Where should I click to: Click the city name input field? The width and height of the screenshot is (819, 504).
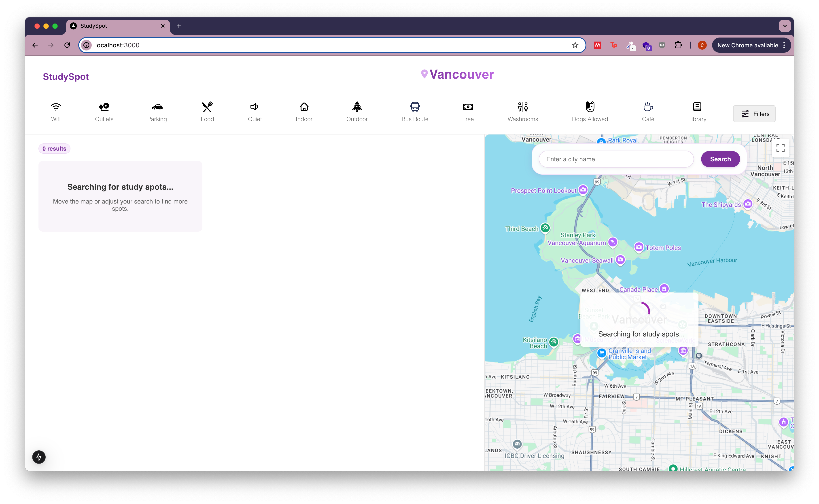point(616,159)
